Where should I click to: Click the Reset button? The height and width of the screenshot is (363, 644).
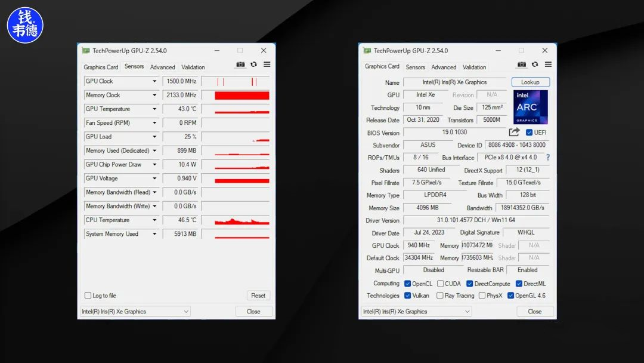pyautogui.click(x=258, y=296)
